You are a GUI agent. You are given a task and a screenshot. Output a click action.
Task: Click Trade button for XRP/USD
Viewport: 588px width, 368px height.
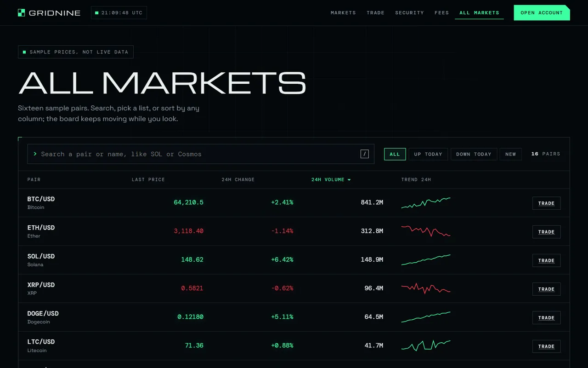[x=546, y=289]
